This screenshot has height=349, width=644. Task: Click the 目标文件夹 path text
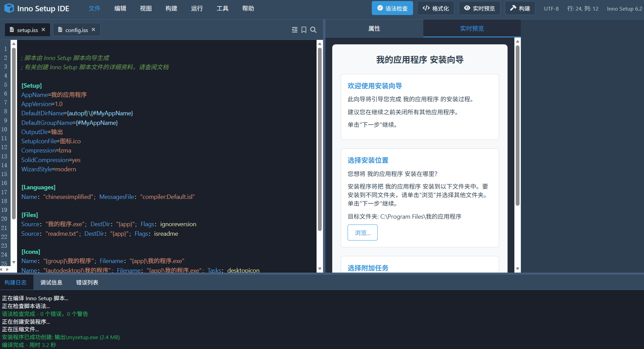coord(405,217)
